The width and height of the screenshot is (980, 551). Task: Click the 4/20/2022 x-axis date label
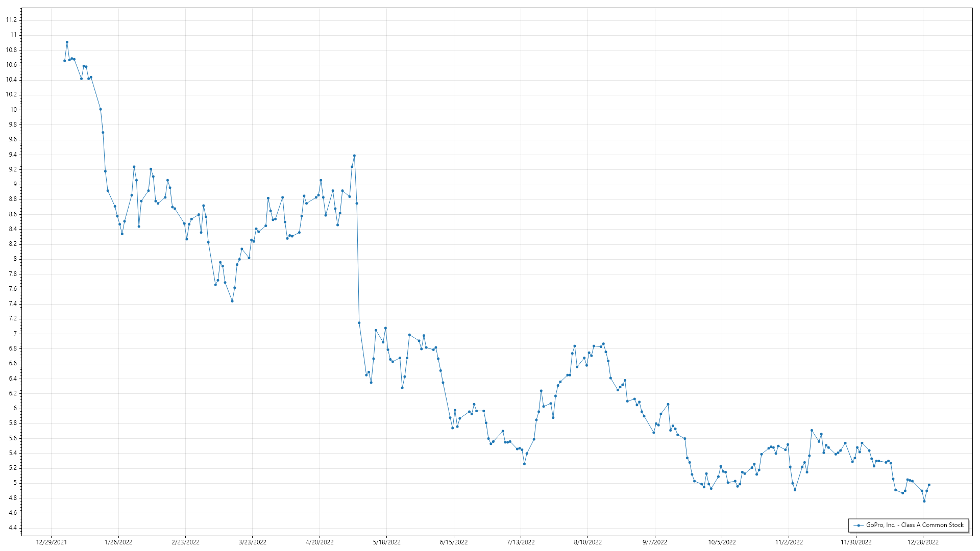pos(320,542)
